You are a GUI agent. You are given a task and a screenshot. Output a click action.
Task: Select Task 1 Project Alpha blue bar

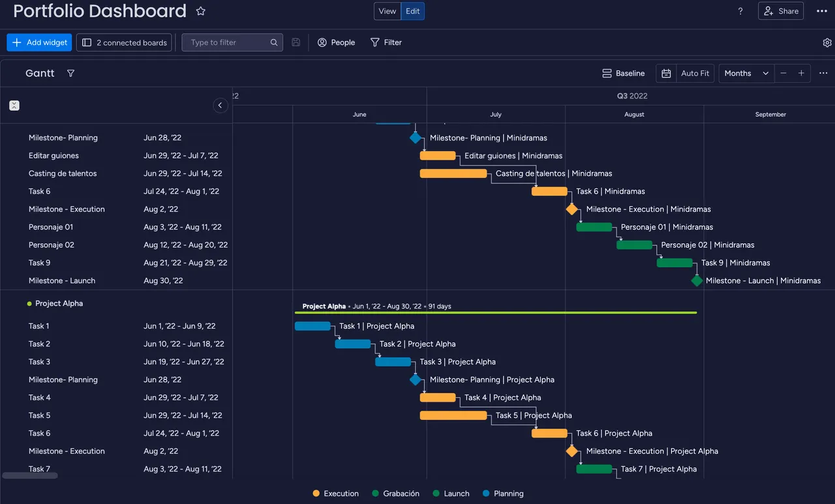pos(312,326)
